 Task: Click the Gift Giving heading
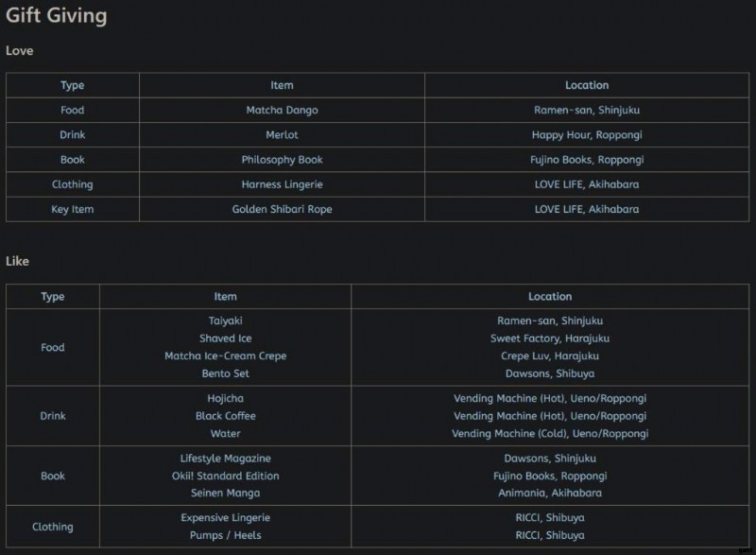click(57, 16)
